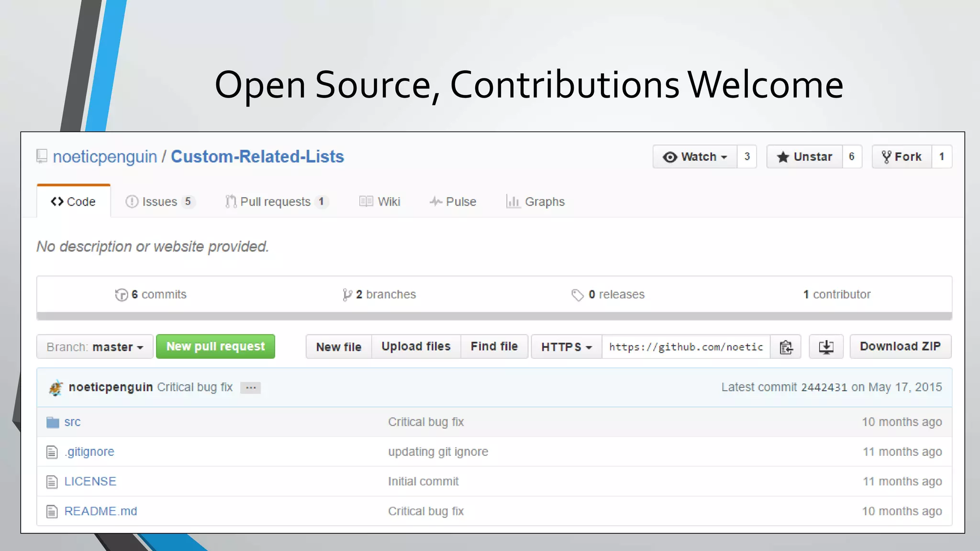Switch to the Issues tab
980x551 pixels.
[160, 202]
